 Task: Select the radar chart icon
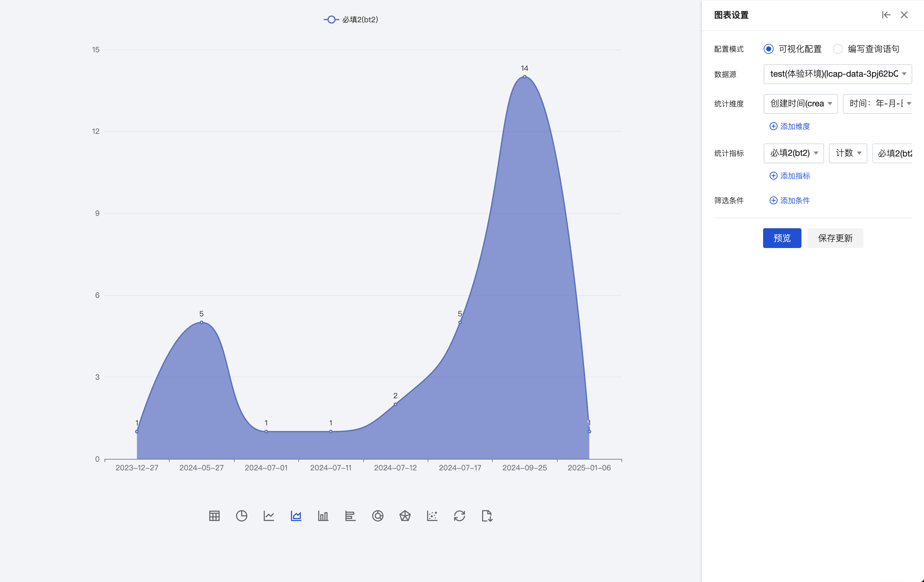(x=405, y=516)
